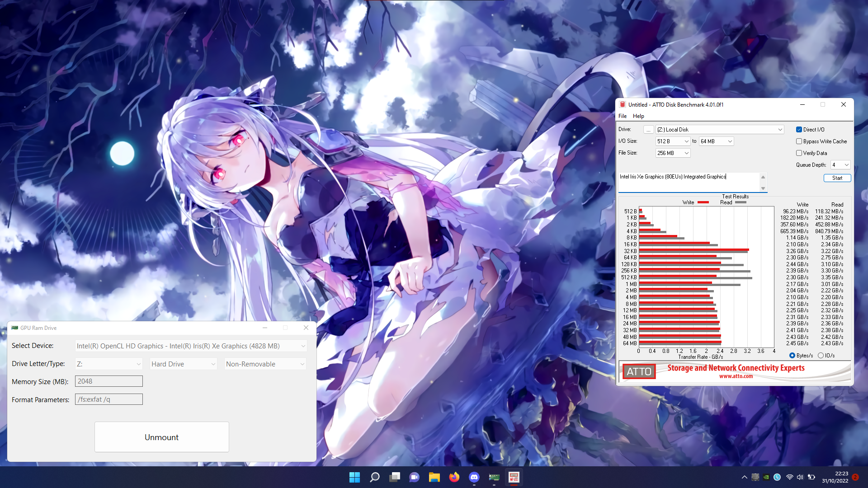
Task: Open the Hard Drive type dropdown
Action: [183, 364]
